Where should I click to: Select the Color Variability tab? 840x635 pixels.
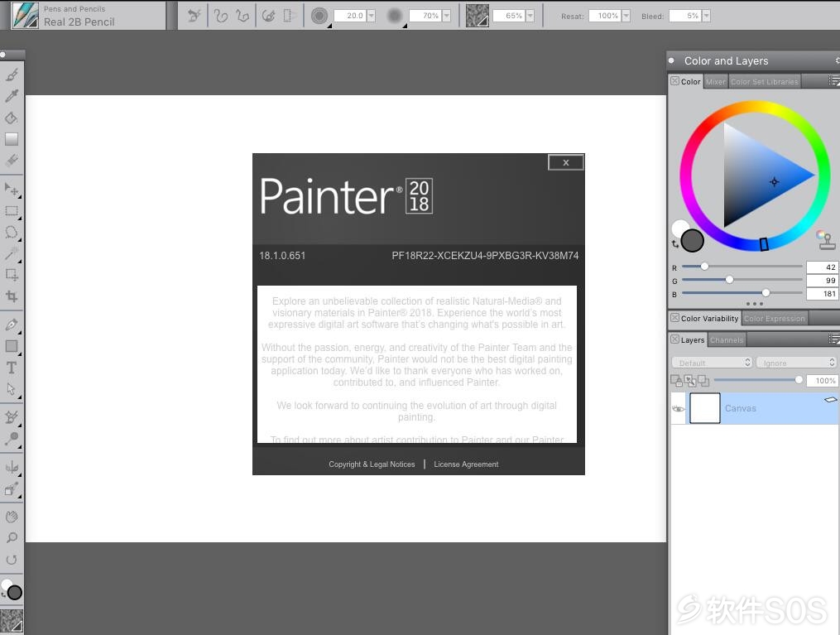click(x=709, y=318)
